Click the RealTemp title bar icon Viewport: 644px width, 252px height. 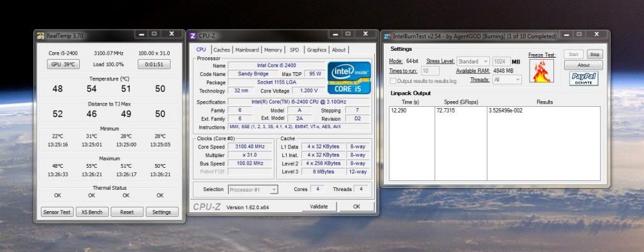[x=40, y=36]
